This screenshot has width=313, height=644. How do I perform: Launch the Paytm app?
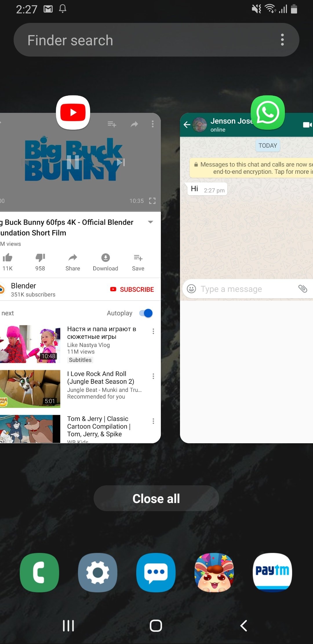(272, 572)
